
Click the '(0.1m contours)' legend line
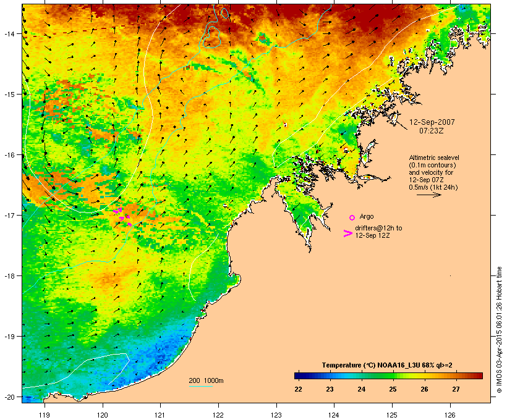(432, 165)
